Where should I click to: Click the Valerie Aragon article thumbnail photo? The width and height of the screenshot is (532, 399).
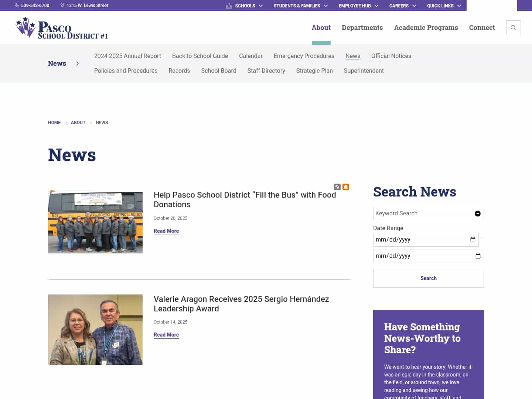95,330
